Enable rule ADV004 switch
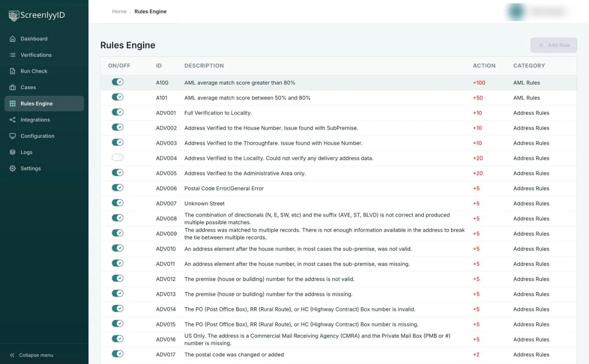The height and width of the screenshot is (364, 589). (117, 158)
